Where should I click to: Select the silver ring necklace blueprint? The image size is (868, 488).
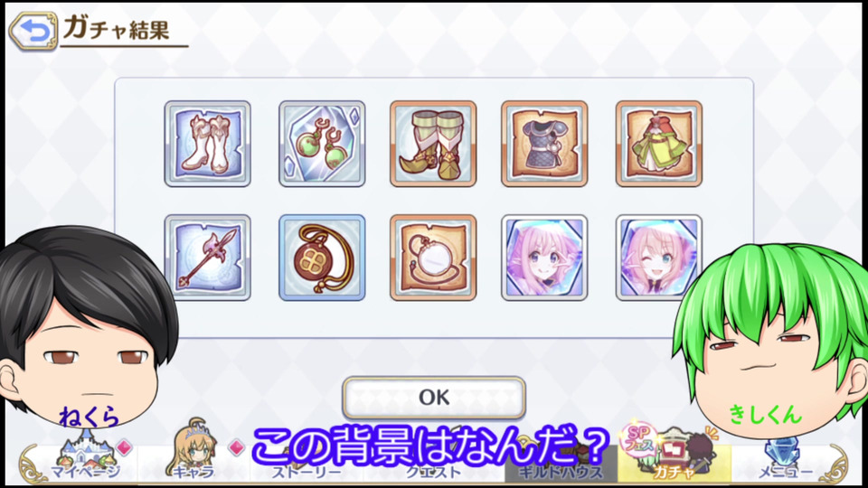click(433, 258)
